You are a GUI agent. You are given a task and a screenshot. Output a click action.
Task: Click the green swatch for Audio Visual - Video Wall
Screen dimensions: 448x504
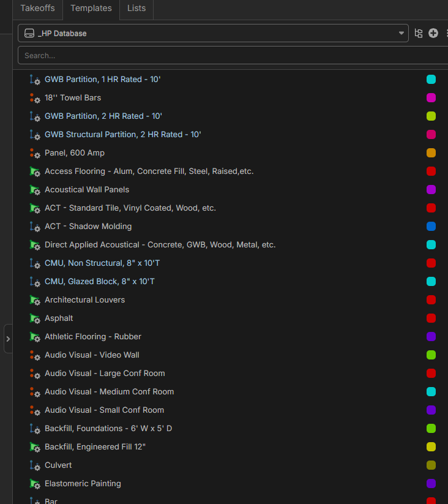click(431, 355)
